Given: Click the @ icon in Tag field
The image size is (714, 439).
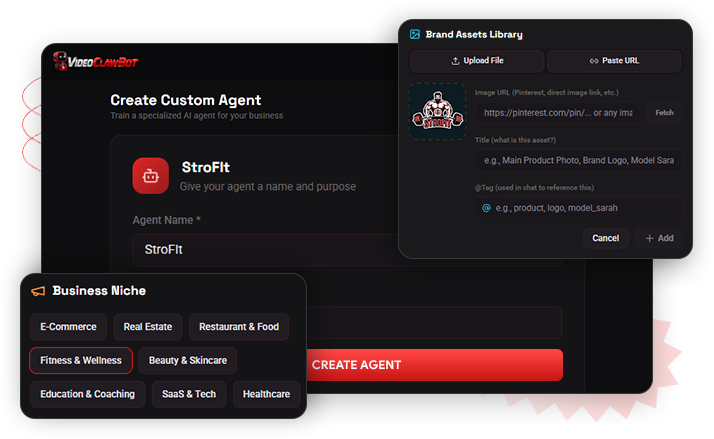Looking at the screenshot, I should pyautogui.click(x=486, y=208).
